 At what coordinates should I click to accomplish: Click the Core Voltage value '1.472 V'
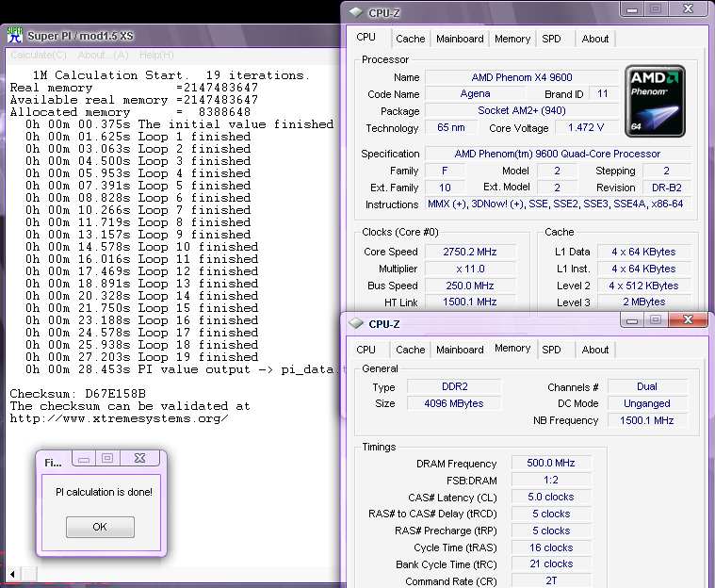click(x=586, y=127)
